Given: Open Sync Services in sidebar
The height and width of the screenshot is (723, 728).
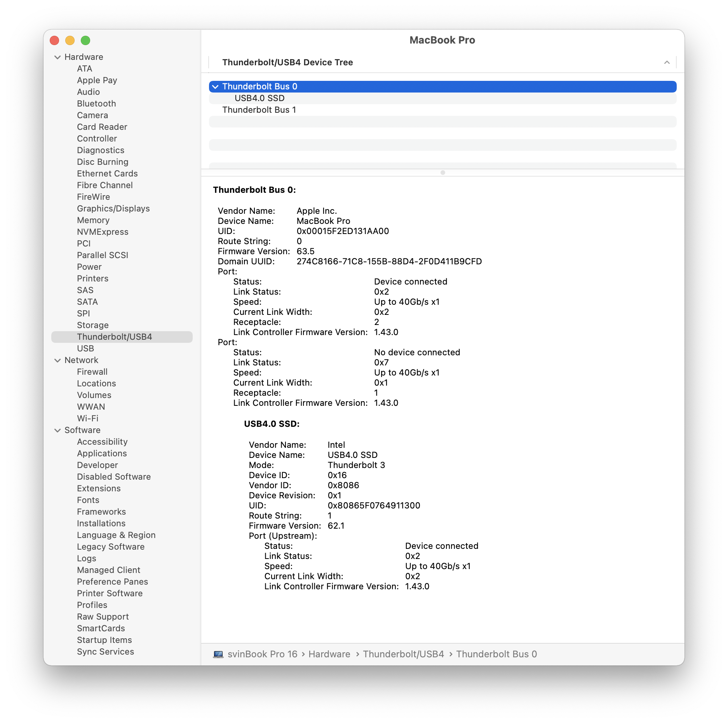Looking at the screenshot, I should 105,652.
